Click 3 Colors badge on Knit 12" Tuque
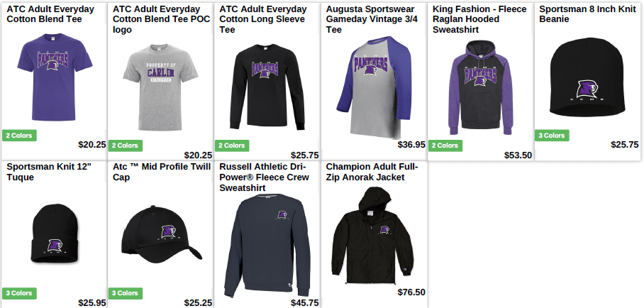This screenshot has height=308, width=644. click(x=19, y=293)
